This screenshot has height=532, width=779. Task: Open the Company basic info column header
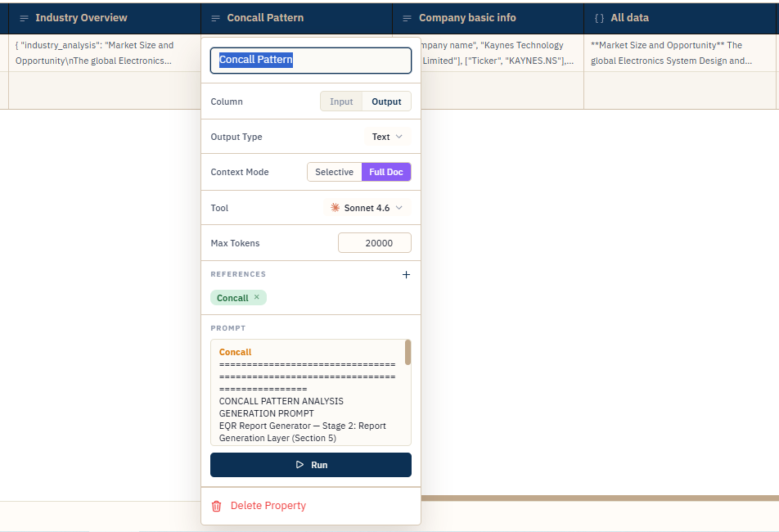pos(488,18)
